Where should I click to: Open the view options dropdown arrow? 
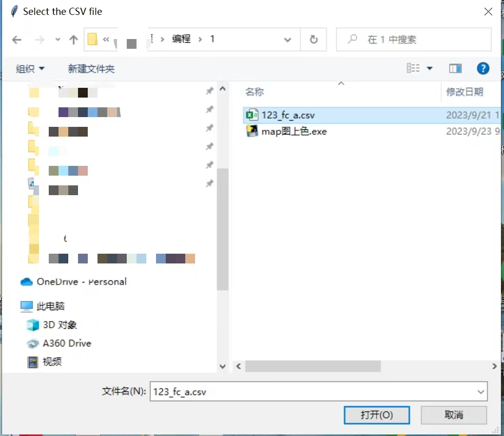pos(430,68)
